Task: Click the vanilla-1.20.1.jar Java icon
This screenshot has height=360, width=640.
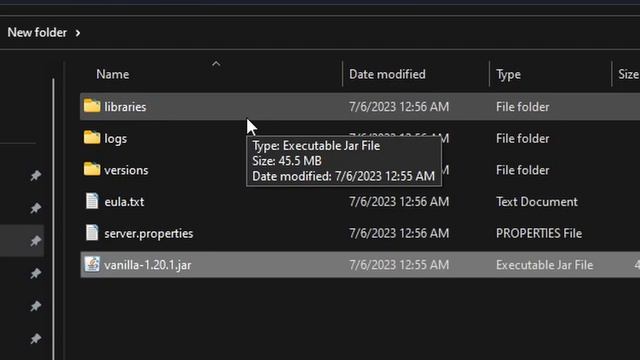Action: pyautogui.click(x=92, y=264)
